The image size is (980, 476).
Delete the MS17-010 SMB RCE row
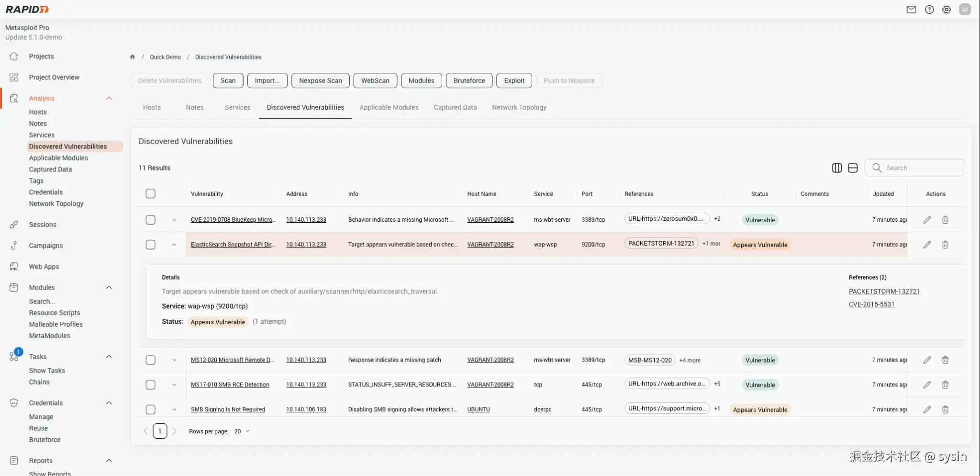[x=945, y=385]
